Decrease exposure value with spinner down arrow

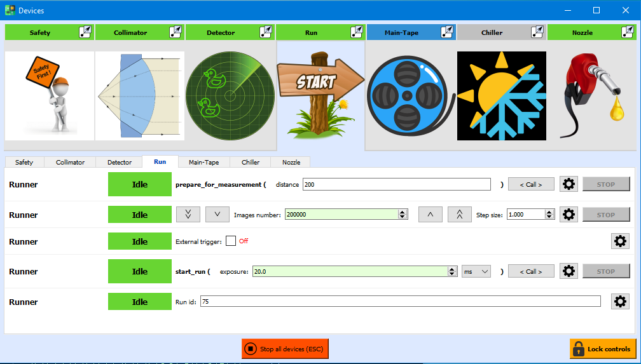(452, 274)
